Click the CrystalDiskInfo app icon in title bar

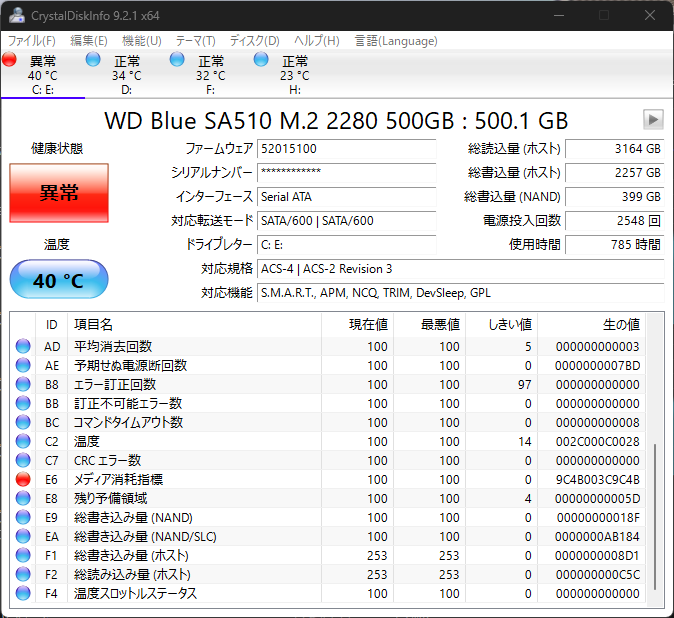point(15,15)
